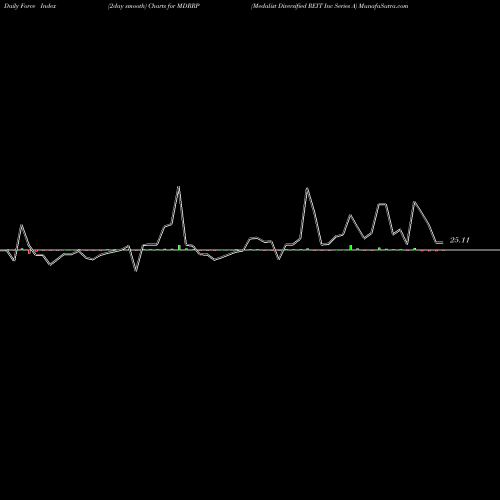Click the 'Medalist Diversified REIT Inc Series A' text

coord(304,6)
